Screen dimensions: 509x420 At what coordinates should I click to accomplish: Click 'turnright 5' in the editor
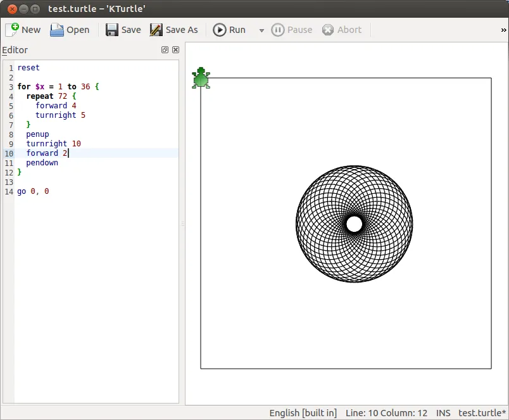tap(60, 115)
